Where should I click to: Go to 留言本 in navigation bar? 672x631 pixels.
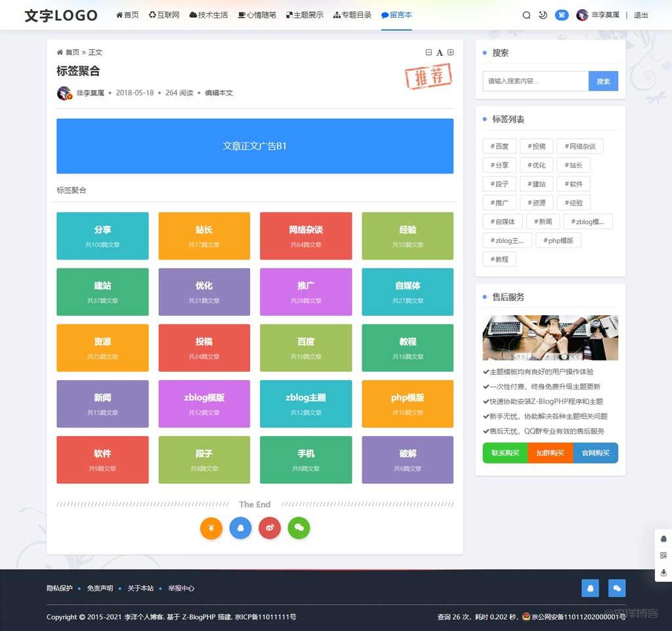click(x=397, y=15)
